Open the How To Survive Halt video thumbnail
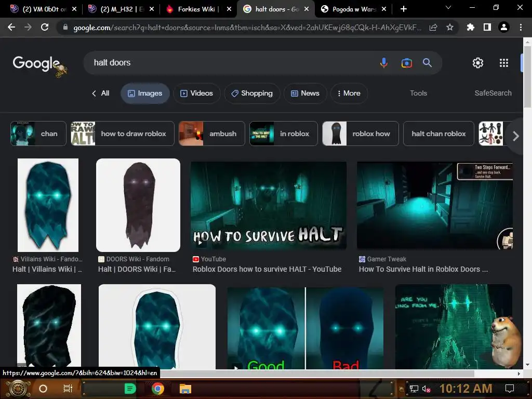532x399 pixels. tap(269, 205)
